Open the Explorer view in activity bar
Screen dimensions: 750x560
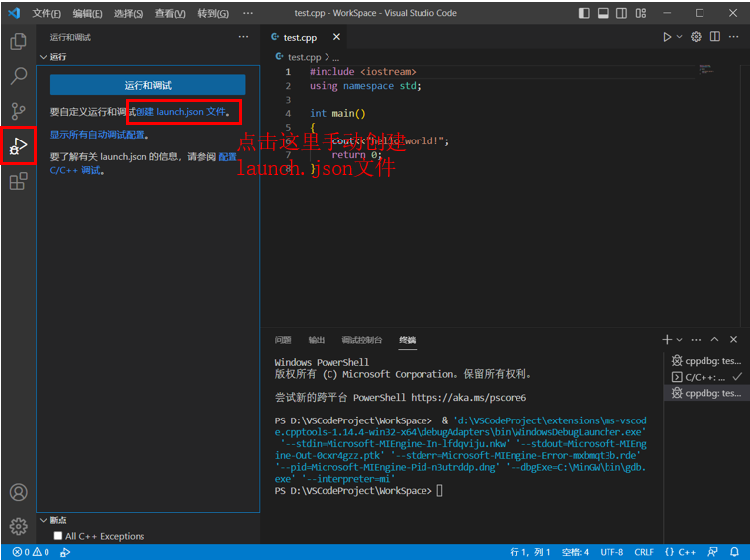(x=18, y=42)
